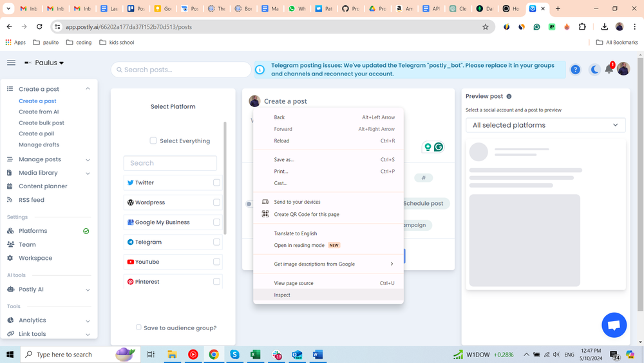Open the live chat bubble
Screen dimensions: 644x363
(x=614, y=325)
